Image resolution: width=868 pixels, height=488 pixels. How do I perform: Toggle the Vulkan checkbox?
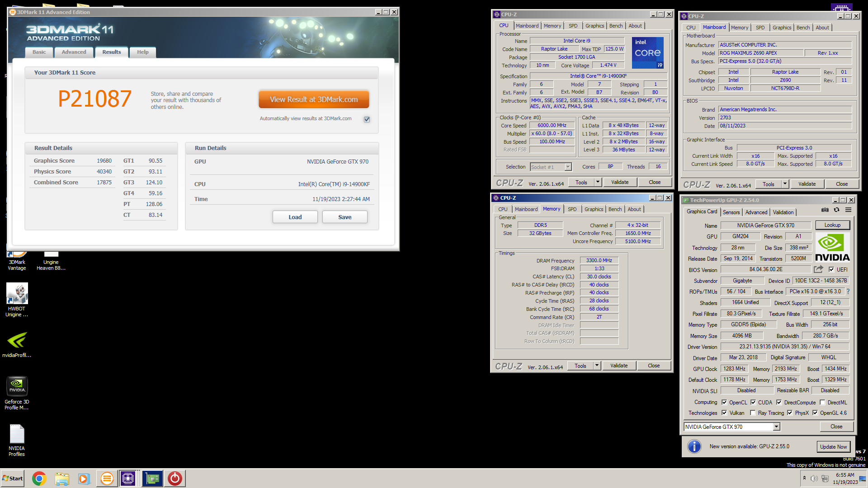click(x=724, y=413)
